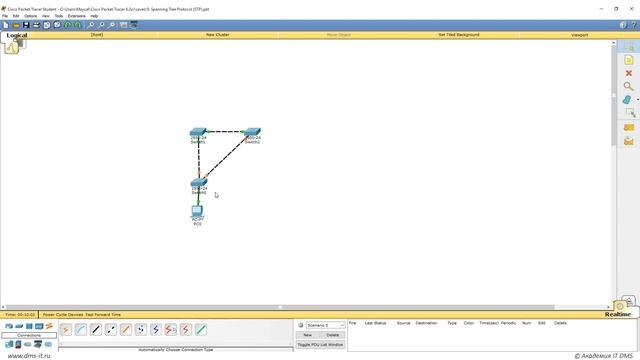The height and width of the screenshot is (360, 640).
Task: Activate the Delete red X tool
Action: click(629, 73)
